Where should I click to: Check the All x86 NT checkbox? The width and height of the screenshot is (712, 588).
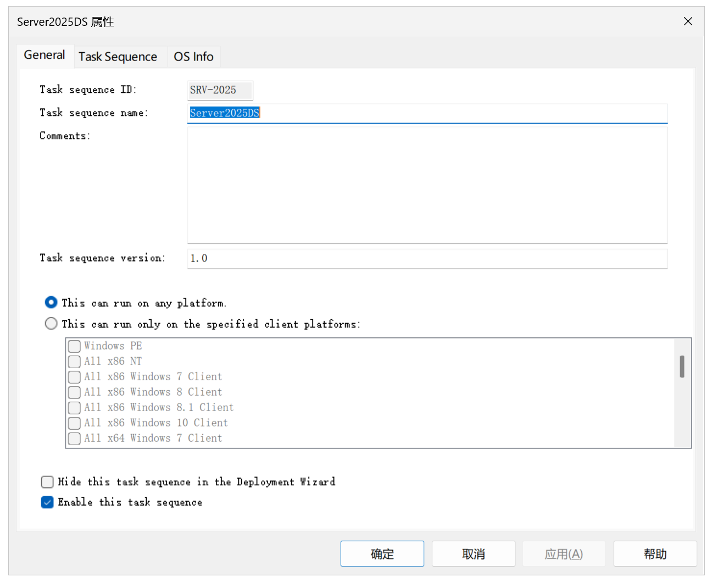coord(74,362)
